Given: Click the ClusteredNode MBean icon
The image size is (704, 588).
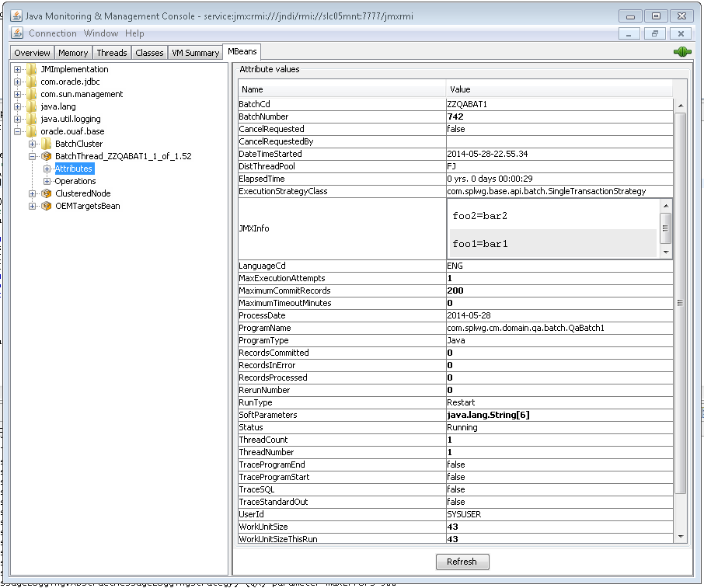Looking at the screenshot, I should click(47, 193).
